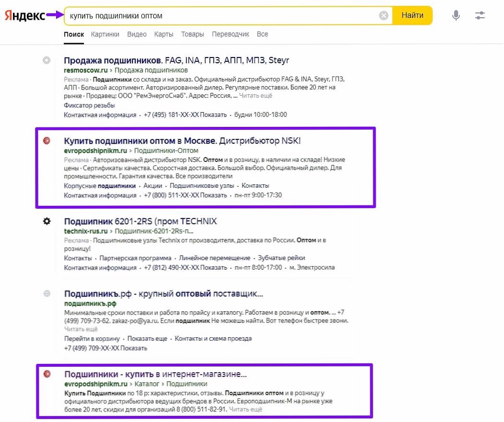Image resolution: width=504 pixels, height=422 pixels.
Task: Switch to Картинки tab
Action: 105,34
